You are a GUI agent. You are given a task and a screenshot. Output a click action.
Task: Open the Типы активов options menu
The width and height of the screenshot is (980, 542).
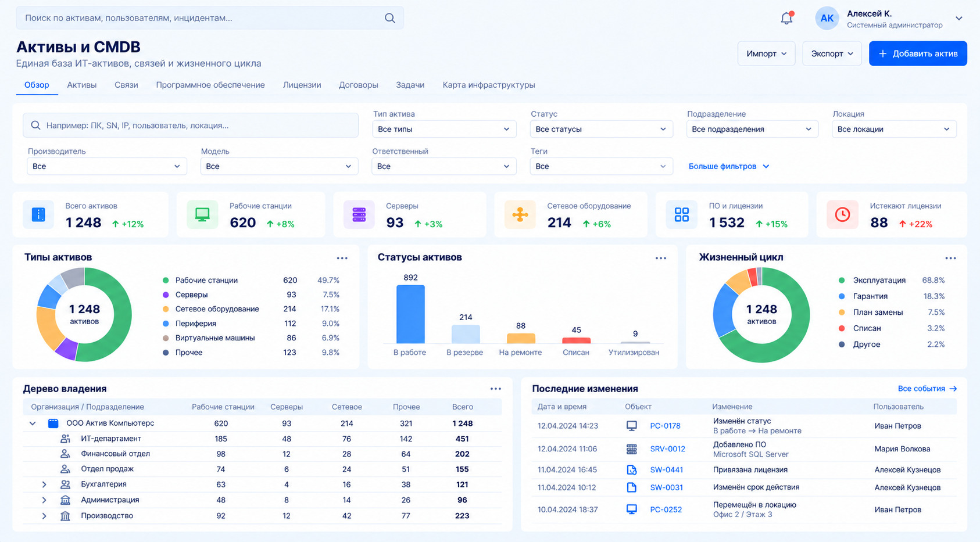pyautogui.click(x=342, y=258)
